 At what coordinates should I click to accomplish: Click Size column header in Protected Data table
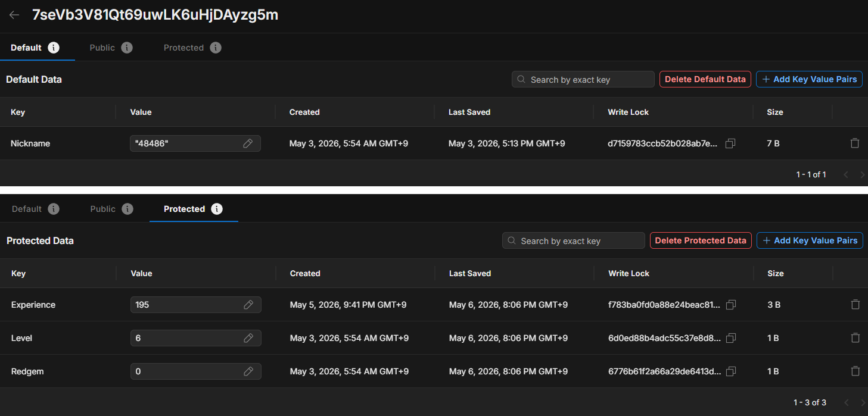(776, 273)
